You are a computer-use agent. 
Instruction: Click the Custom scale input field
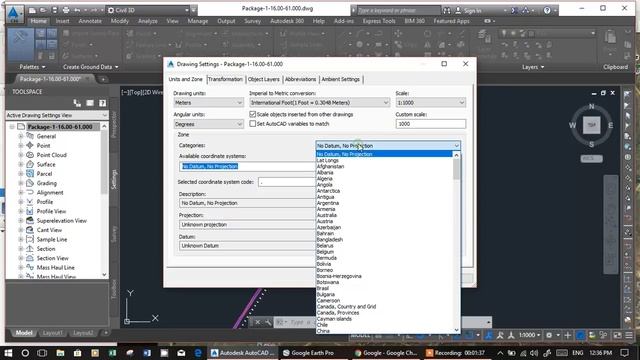point(430,124)
